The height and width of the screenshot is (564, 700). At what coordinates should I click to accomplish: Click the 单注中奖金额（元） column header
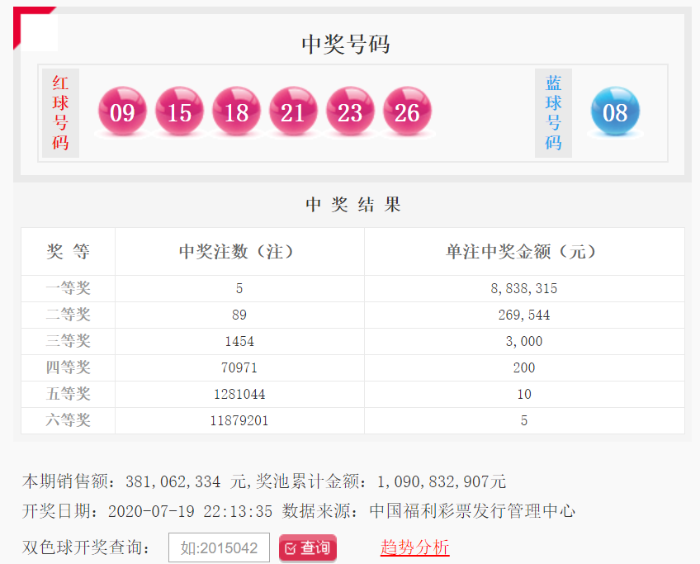coord(524,252)
